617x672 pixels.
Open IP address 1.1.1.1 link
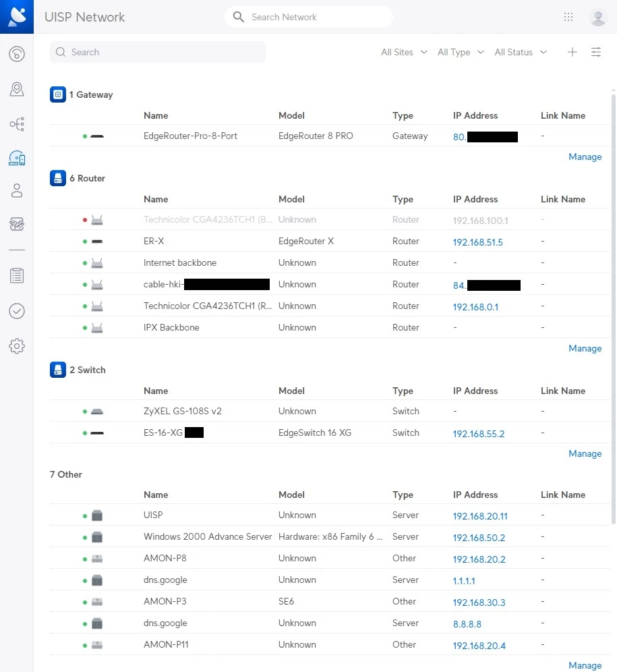point(464,581)
